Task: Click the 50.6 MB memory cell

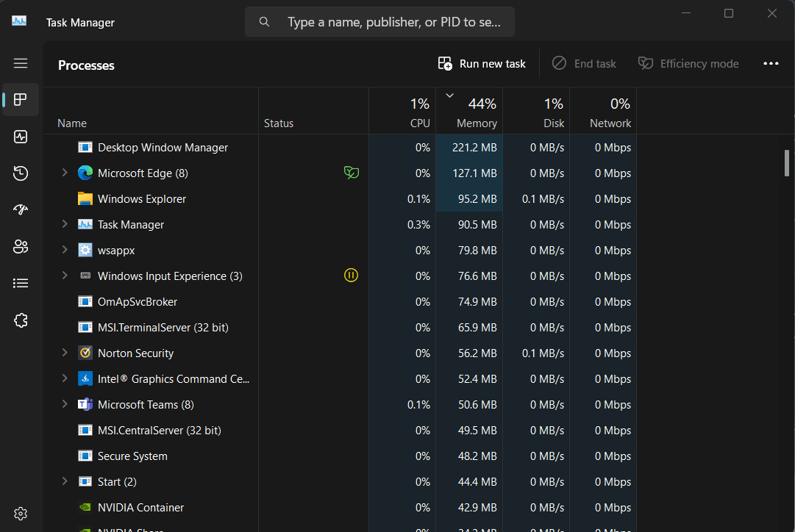Action: point(469,404)
